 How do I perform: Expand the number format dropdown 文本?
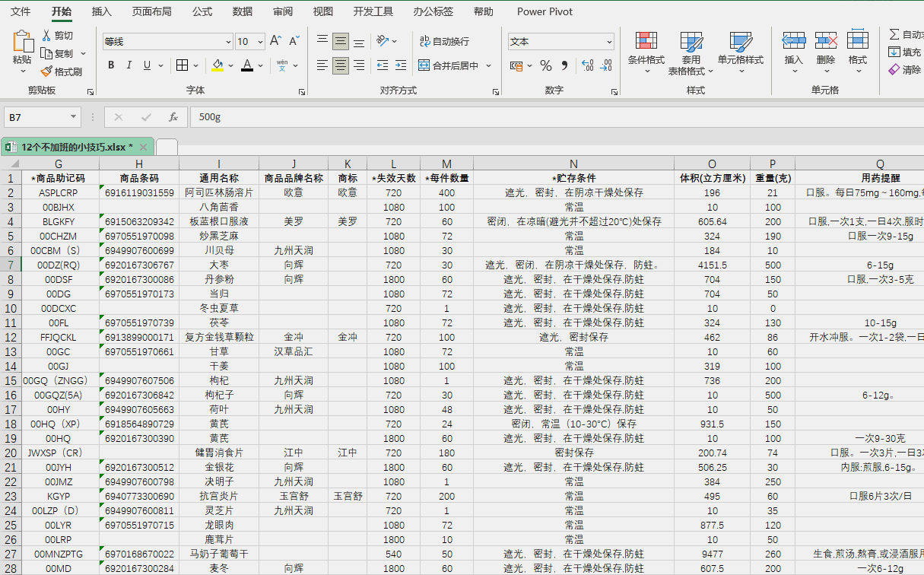tap(609, 42)
